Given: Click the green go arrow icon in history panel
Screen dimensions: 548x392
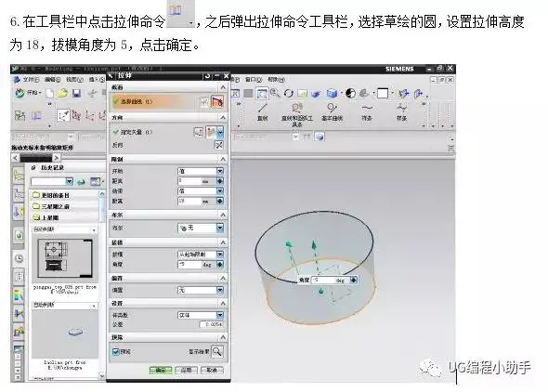Looking at the screenshot, I should [x=81, y=182].
